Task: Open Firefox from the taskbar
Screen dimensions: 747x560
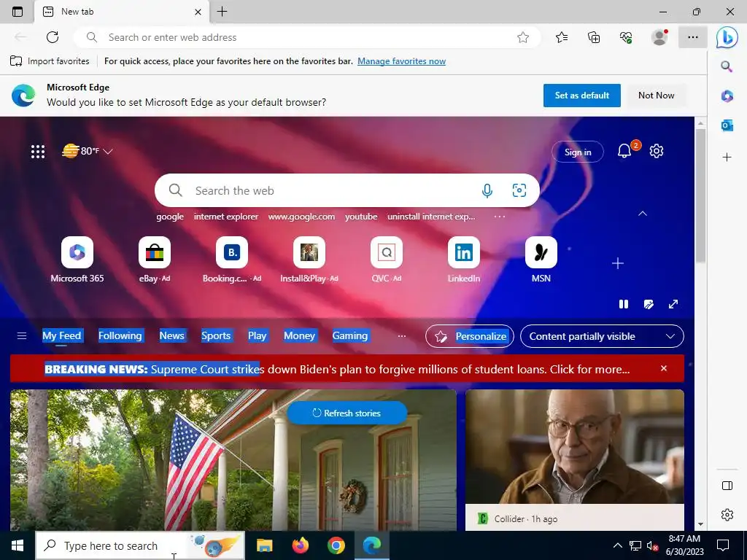Action: (300, 545)
